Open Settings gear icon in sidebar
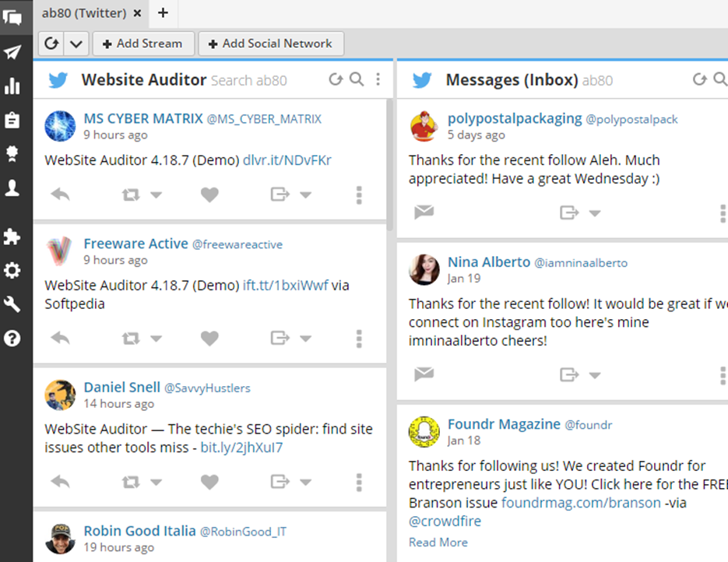This screenshot has width=728, height=562. coord(12,271)
